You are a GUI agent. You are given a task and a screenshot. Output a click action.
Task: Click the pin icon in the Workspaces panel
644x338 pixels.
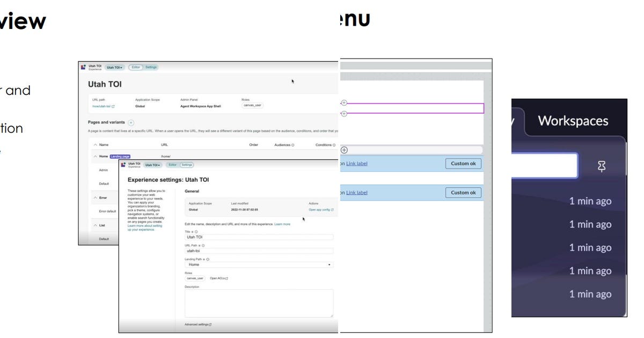pos(601,165)
